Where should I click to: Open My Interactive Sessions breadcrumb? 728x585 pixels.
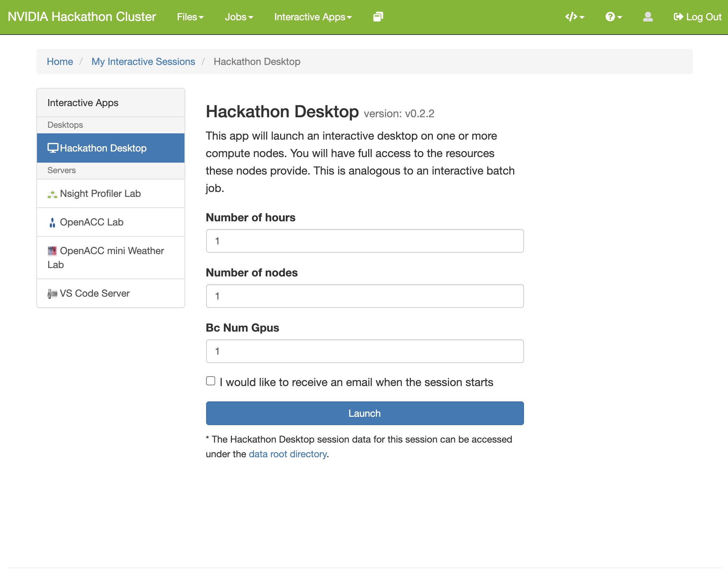pos(143,61)
